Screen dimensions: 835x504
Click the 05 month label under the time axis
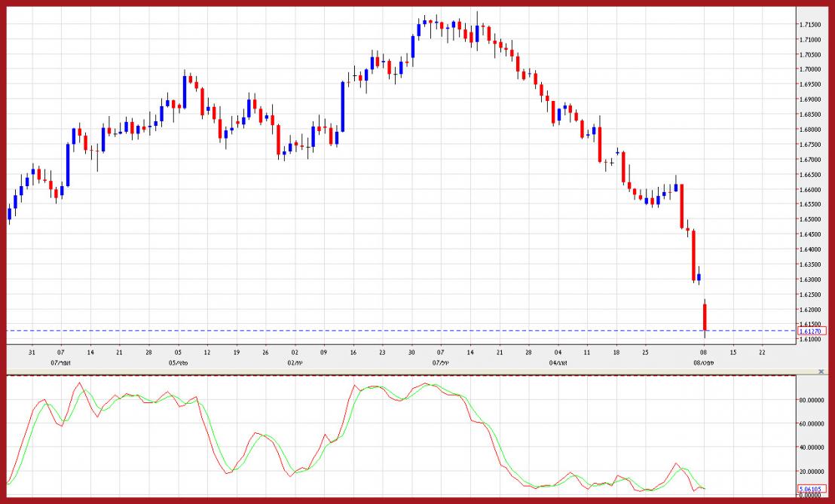pyautogui.click(x=178, y=362)
